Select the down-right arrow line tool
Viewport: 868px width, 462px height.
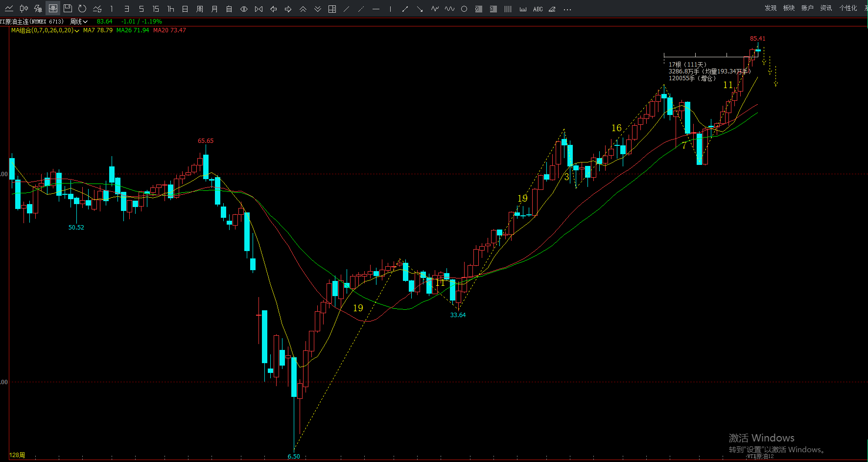pyautogui.click(x=420, y=9)
